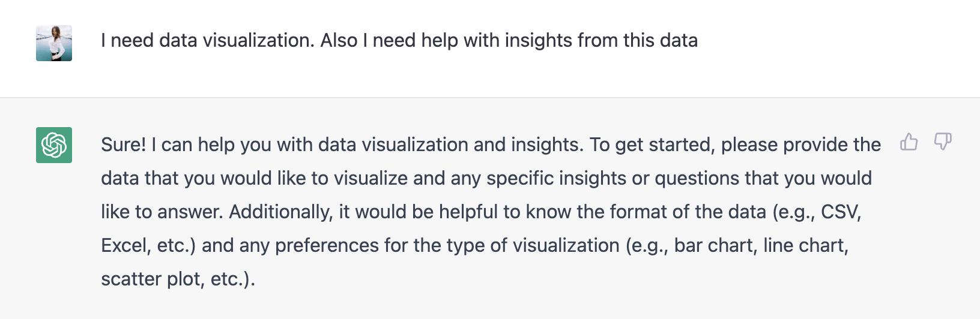Click the divider line between the two messages

[490, 97]
